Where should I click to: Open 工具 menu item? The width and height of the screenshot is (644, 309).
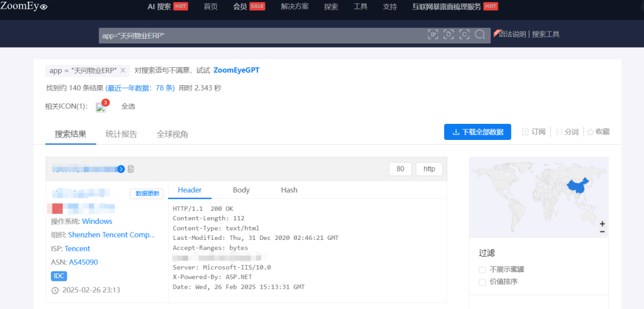coord(360,7)
